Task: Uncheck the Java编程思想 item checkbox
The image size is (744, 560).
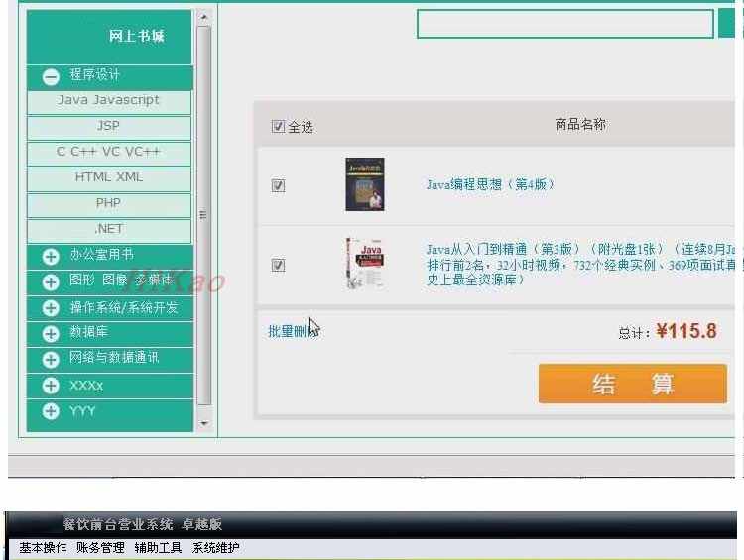Action: (x=278, y=185)
